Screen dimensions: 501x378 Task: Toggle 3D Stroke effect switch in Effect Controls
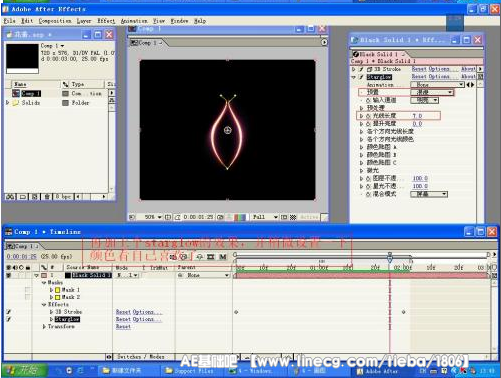[361, 69]
